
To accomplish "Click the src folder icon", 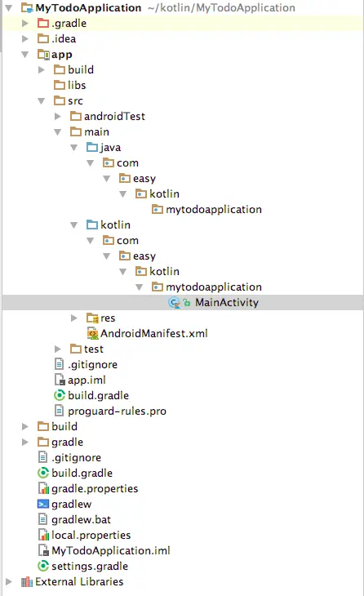I will click(60, 100).
